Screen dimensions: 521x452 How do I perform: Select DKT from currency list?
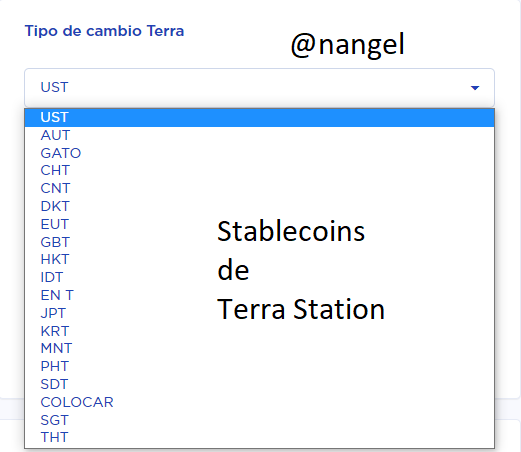(x=259, y=206)
